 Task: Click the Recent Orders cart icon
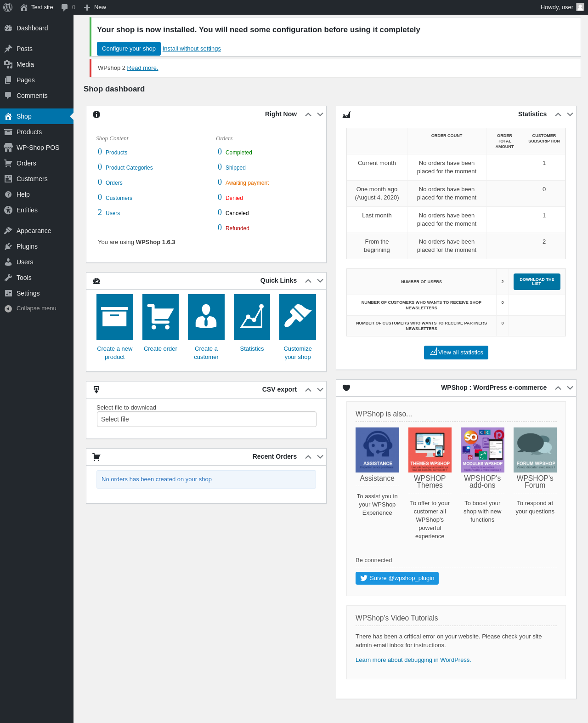[x=96, y=457]
